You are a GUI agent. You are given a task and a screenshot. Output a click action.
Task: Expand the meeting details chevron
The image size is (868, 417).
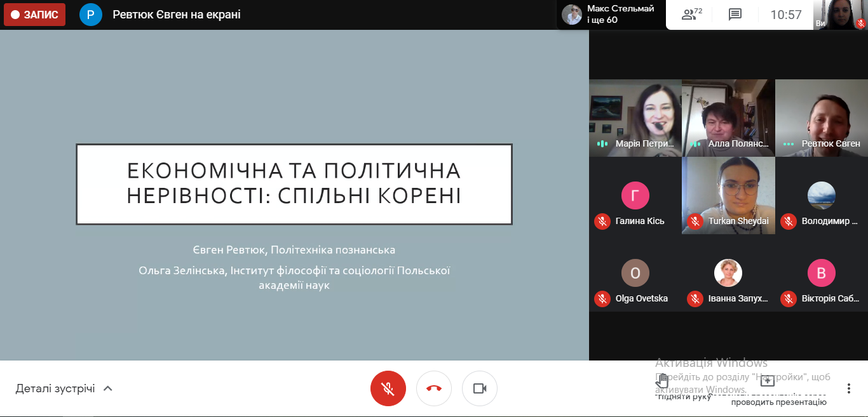coord(108,388)
